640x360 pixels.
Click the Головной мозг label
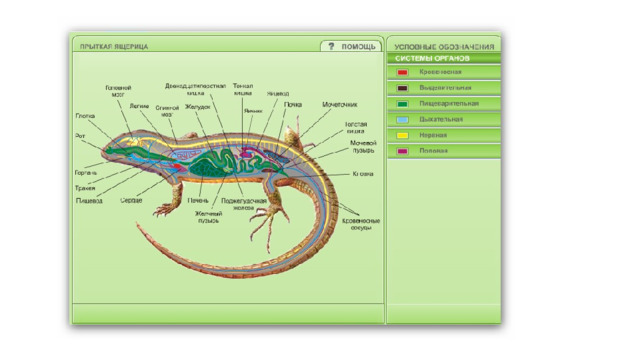pos(118,91)
